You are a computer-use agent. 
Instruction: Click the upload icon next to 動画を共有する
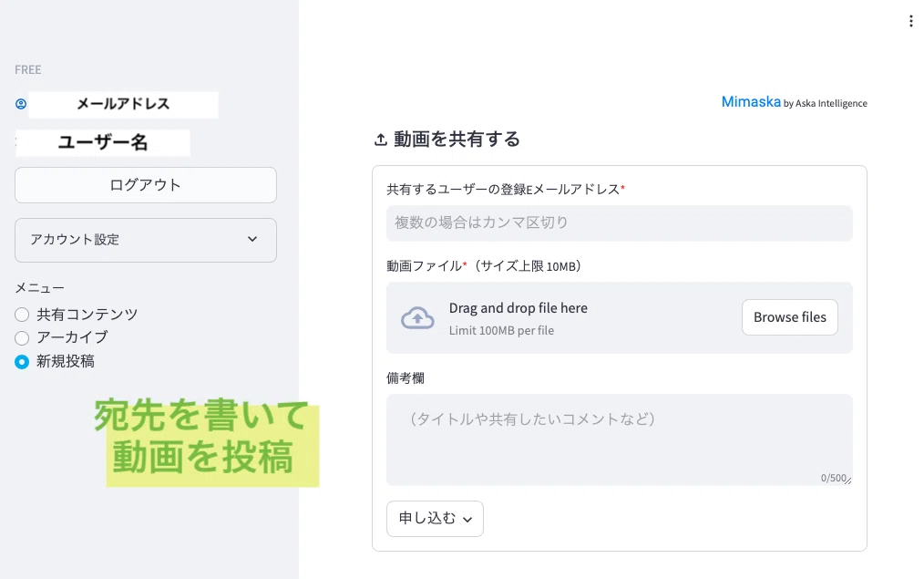381,140
